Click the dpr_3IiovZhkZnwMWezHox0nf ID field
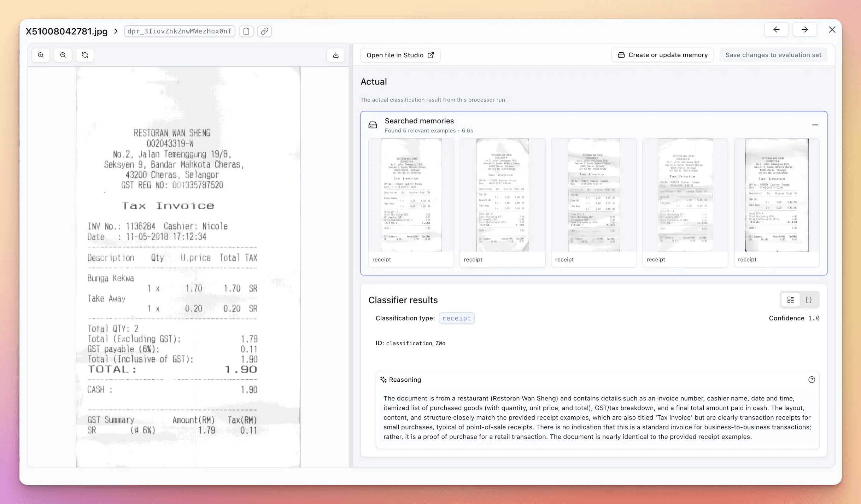The image size is (861, 504). (x=180, y=31)
